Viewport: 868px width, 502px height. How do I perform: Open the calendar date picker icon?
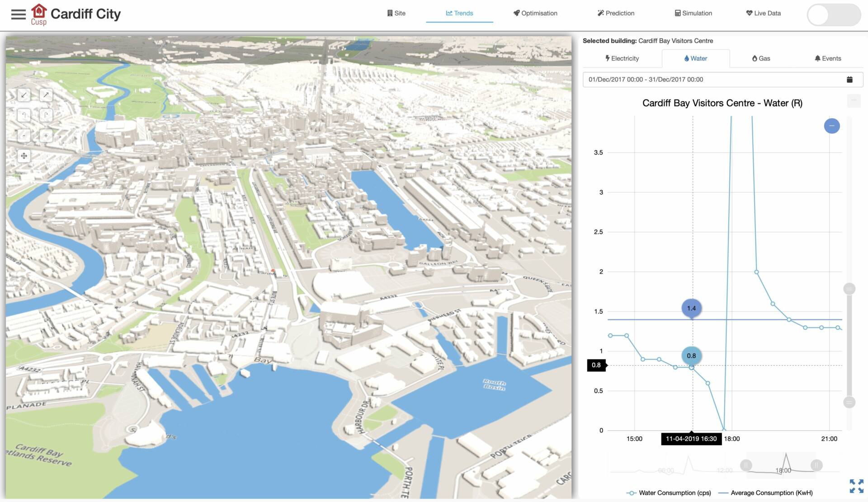(x=849, y=79)
